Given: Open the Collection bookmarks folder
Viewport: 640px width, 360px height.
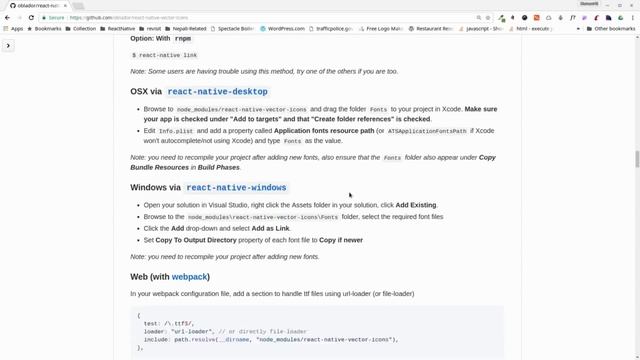Looking at the screenshot, I should click(81, 29).
